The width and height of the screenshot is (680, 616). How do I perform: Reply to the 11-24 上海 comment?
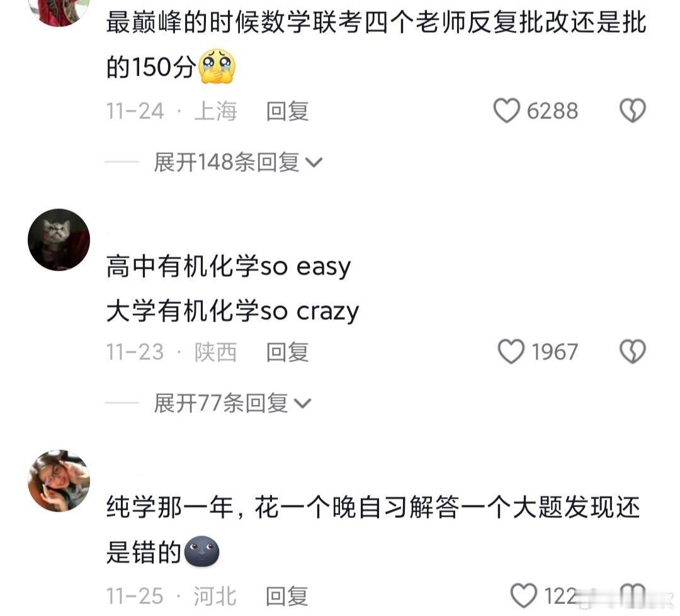coord(287,111)
